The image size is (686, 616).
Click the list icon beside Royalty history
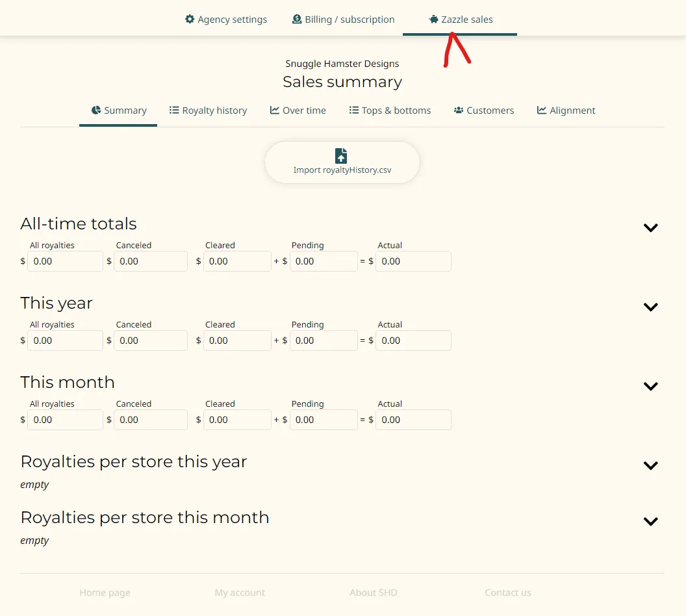pos(174,110)
